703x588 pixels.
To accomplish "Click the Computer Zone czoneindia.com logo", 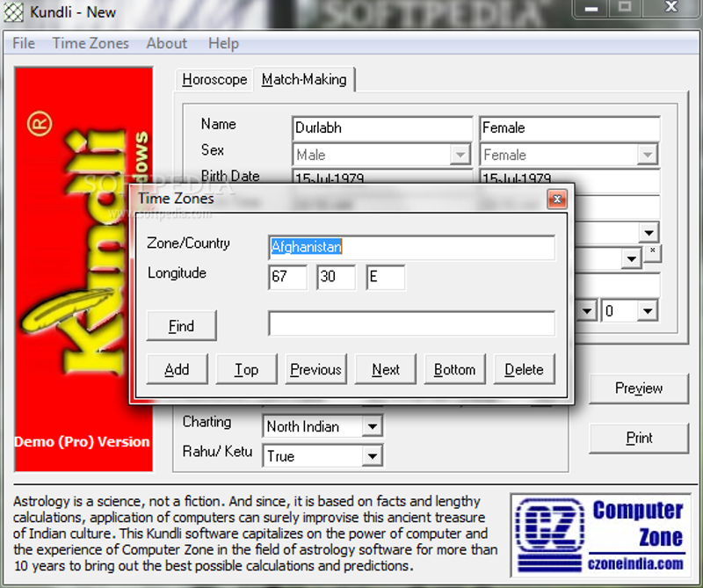I will (x=600, y=535).
